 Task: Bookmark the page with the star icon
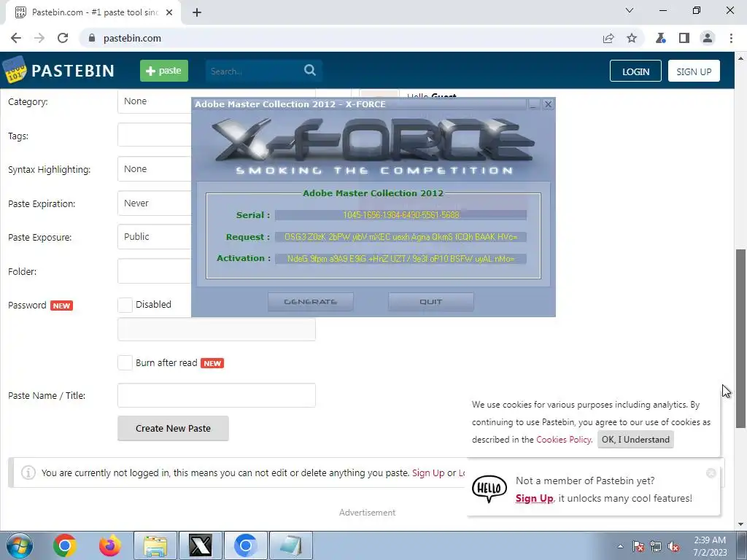pyautogui.click(x=632, y=38)
